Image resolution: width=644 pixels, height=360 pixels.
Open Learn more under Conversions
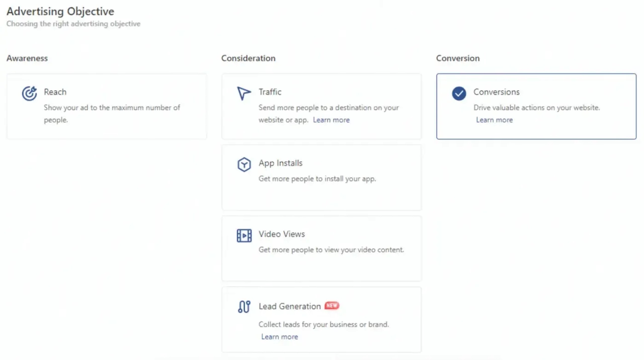[x=494, y=120]
